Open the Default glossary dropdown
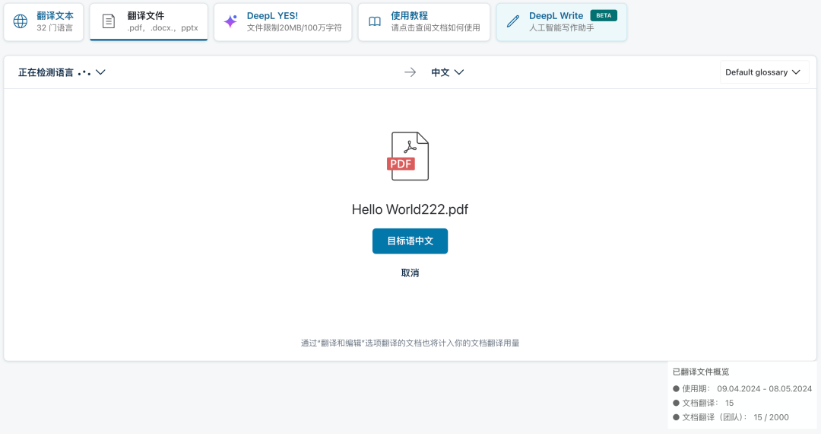Screen dimensions: 826x436 pos(763,72)
